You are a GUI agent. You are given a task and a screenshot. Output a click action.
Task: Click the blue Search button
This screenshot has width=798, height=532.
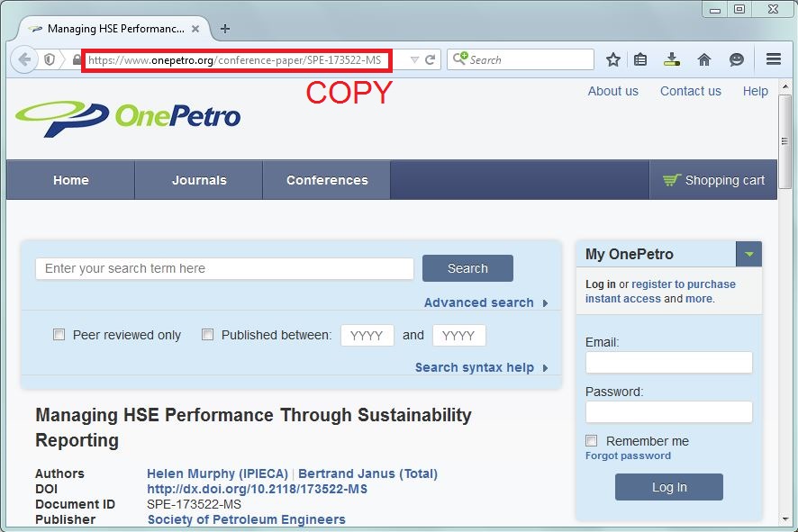[467, 268]
